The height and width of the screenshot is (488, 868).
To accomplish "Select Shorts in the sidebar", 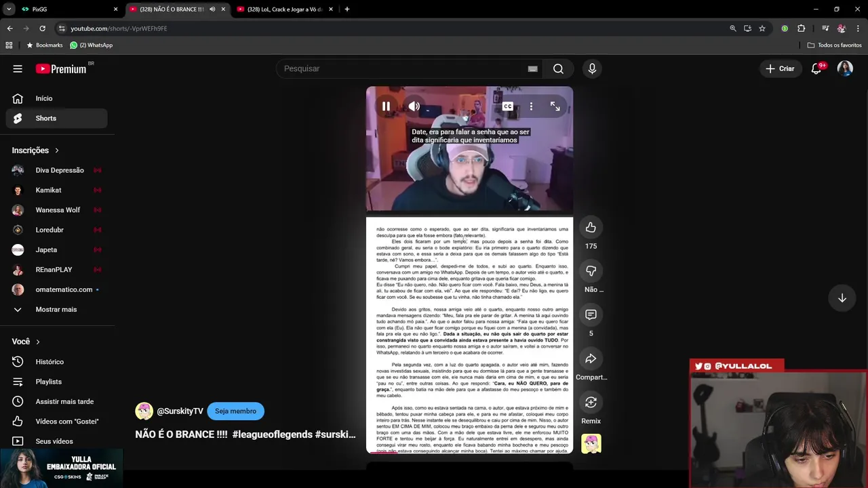I will pyautogui.click(x=57, y=118).
